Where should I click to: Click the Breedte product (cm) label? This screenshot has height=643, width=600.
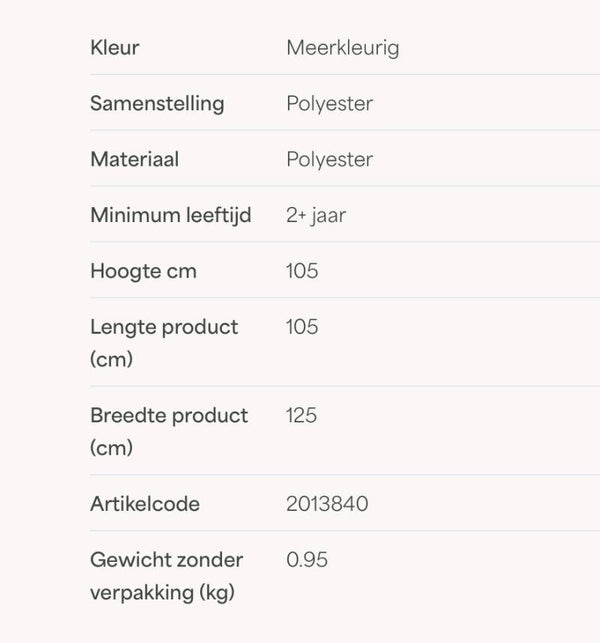tap(169, 431)
